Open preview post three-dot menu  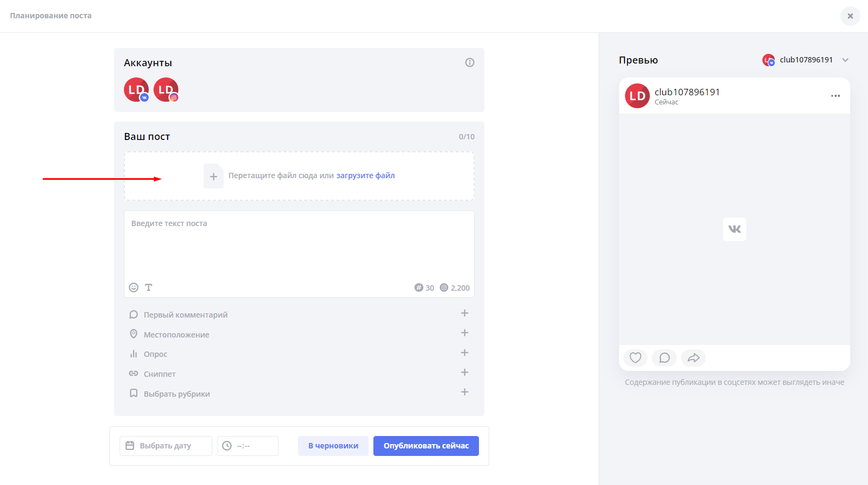click(x=836, y=96)
